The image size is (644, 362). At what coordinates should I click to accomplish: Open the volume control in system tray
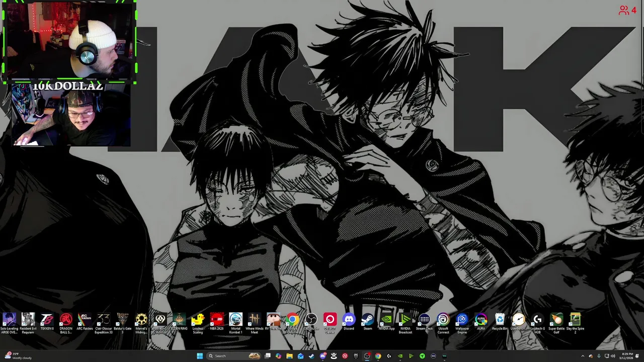[x=612, y=356]
